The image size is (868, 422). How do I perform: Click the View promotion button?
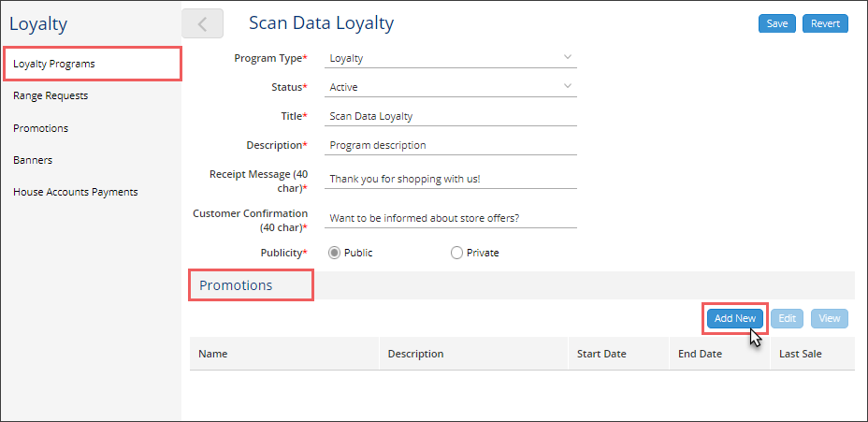830,318
